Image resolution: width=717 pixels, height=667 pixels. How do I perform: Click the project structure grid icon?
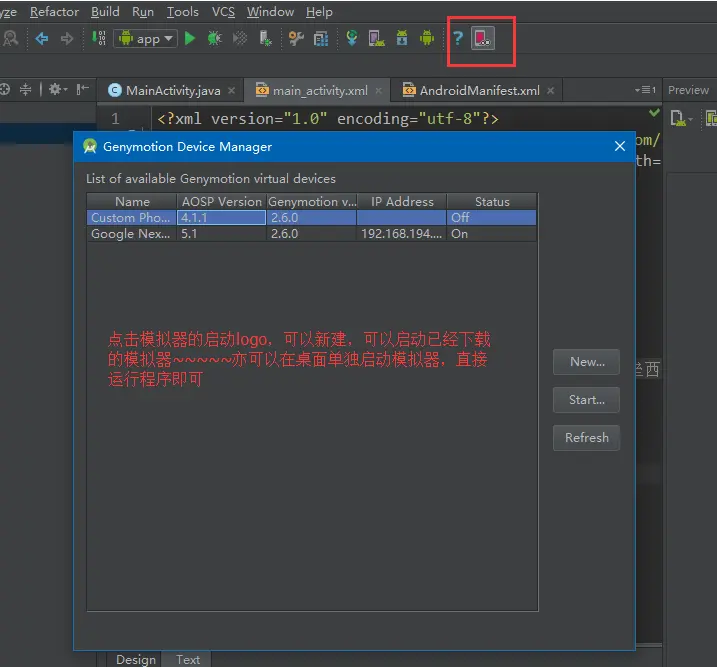coord(321,39)
